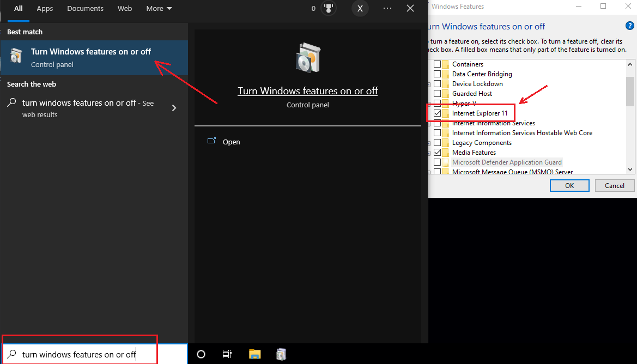Click the Guarded Host folder icon
Viewport: 637px width, 364px height.
(446, 93)
